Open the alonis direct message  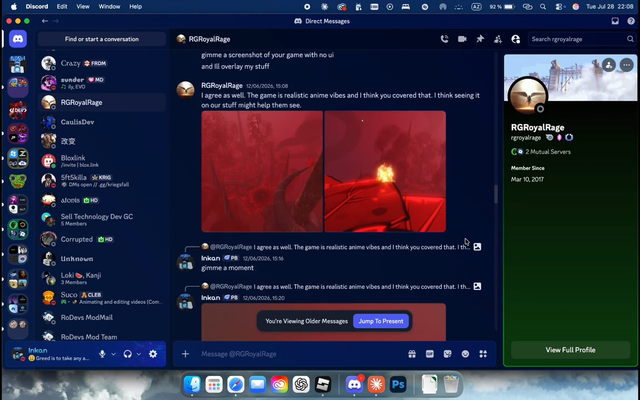(x=102, y=200)
